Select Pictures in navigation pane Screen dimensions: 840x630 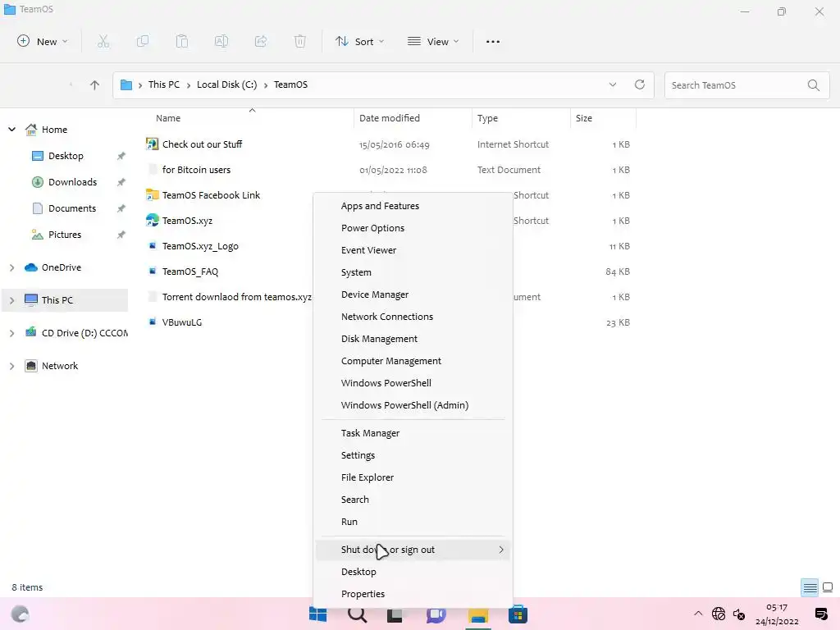64,234
